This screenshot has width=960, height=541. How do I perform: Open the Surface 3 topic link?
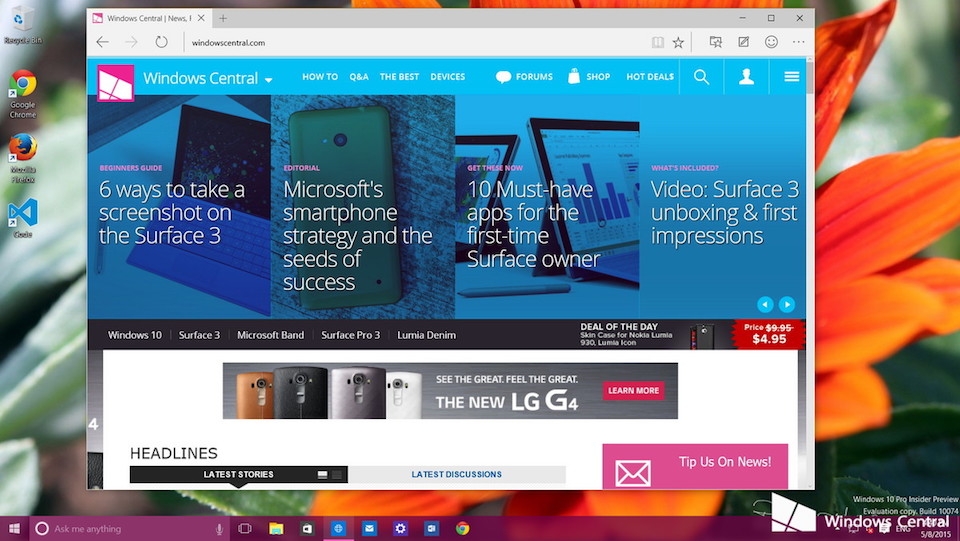tap(199, 335)
